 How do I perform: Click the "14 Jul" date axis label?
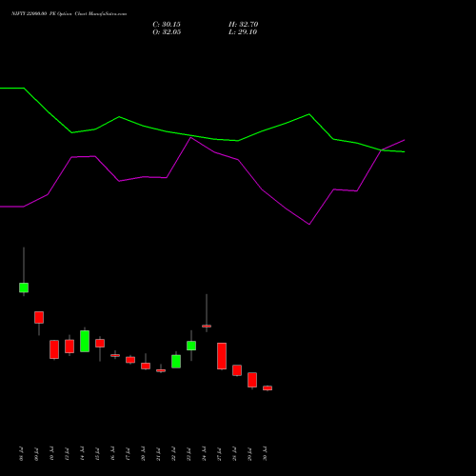pyautogui.click(x=82, y=454)
